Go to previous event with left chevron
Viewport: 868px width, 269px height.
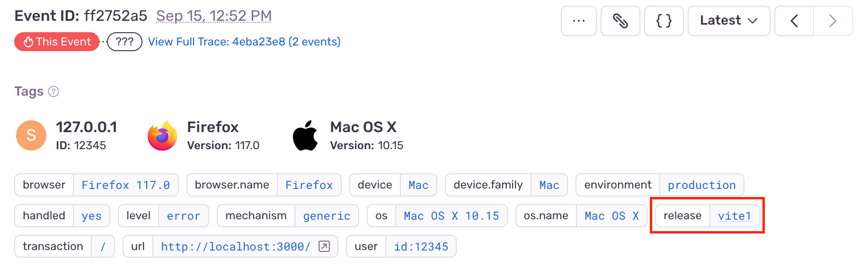(794, 21)
